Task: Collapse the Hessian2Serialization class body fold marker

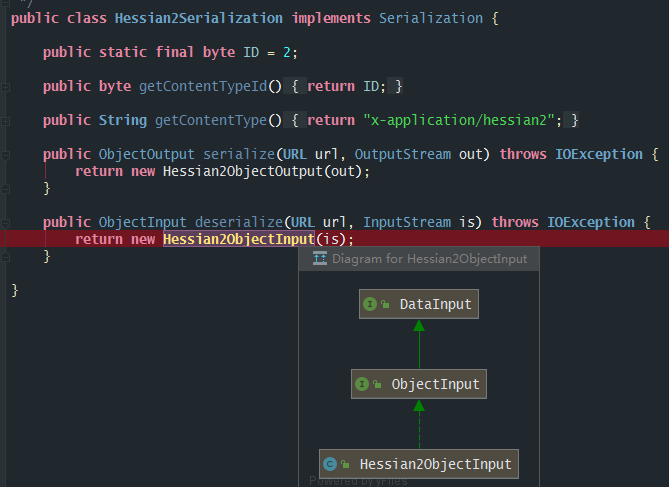Action: (x=5, y=19)
